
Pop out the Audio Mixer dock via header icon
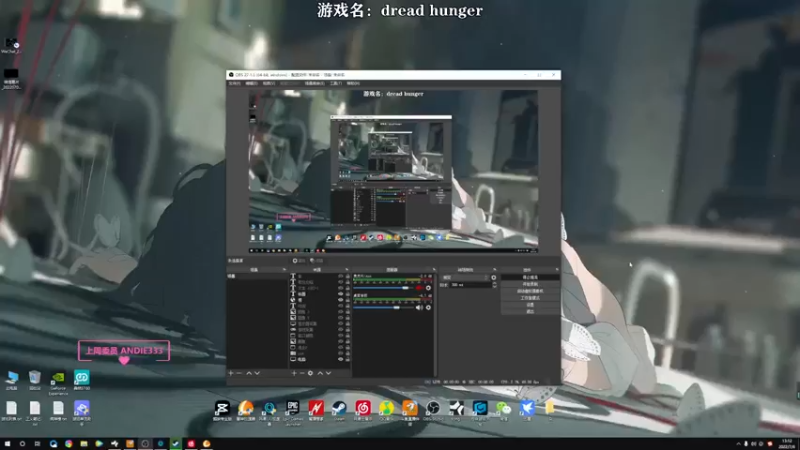coord(434,269)
